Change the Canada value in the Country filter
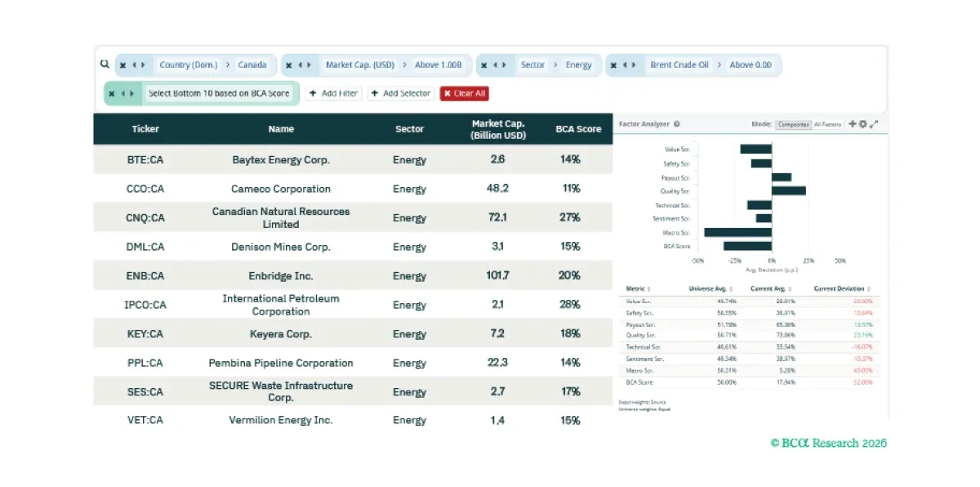Viewport: 980px width, 487px height. pyautogui.click(x=252, y=65)
